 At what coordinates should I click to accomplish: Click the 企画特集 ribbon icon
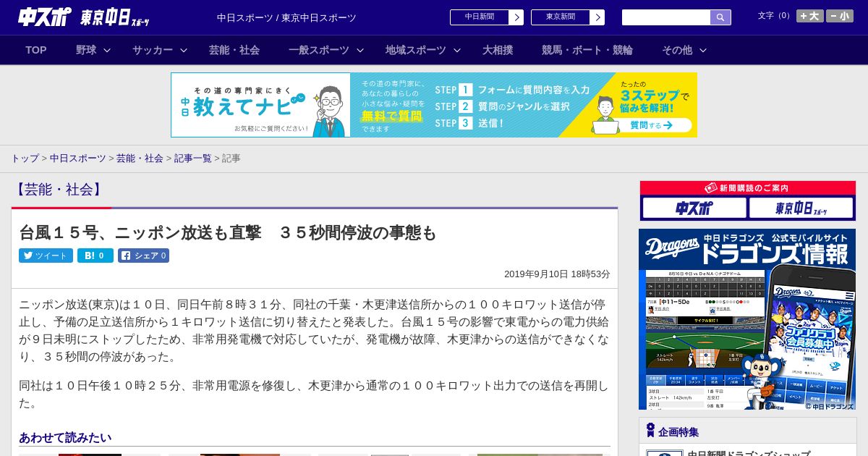click(x=650, y=431)
